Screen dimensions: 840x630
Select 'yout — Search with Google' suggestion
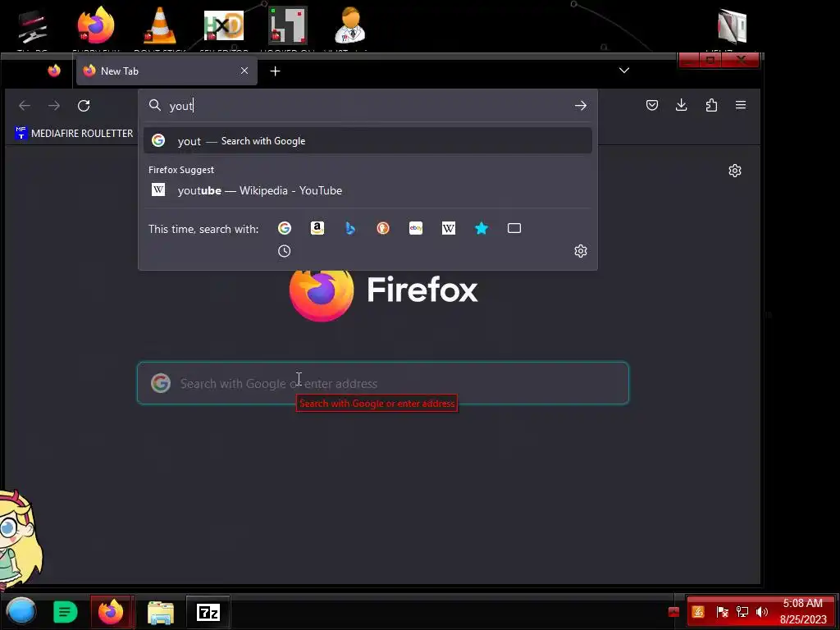pos(367,141)
